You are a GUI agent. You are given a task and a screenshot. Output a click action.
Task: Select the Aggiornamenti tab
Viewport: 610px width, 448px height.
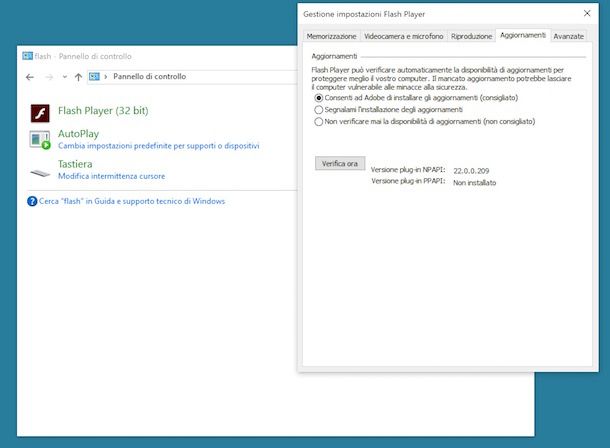click(x=523, y=35)
